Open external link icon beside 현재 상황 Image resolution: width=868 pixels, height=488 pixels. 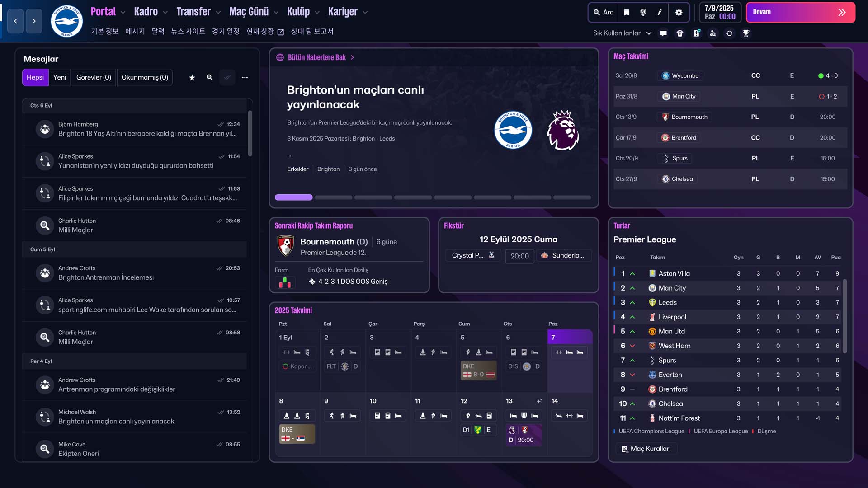pos(281,32)
